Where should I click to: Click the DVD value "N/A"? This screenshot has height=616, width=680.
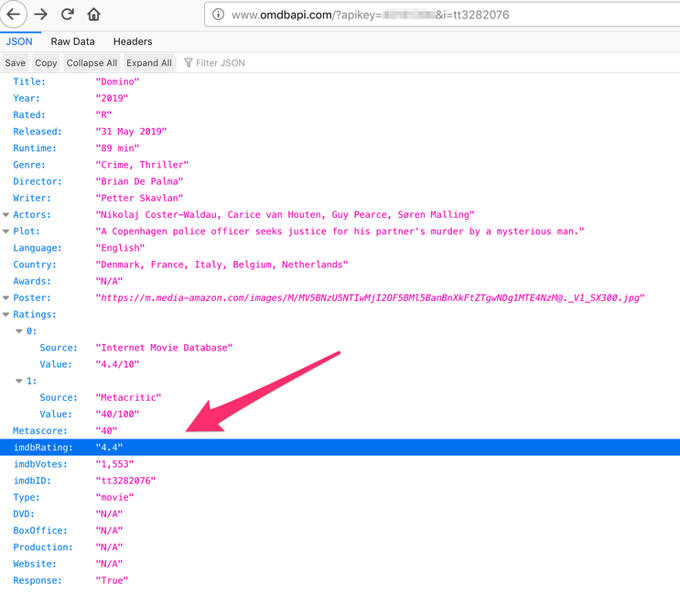click(109, 514)
